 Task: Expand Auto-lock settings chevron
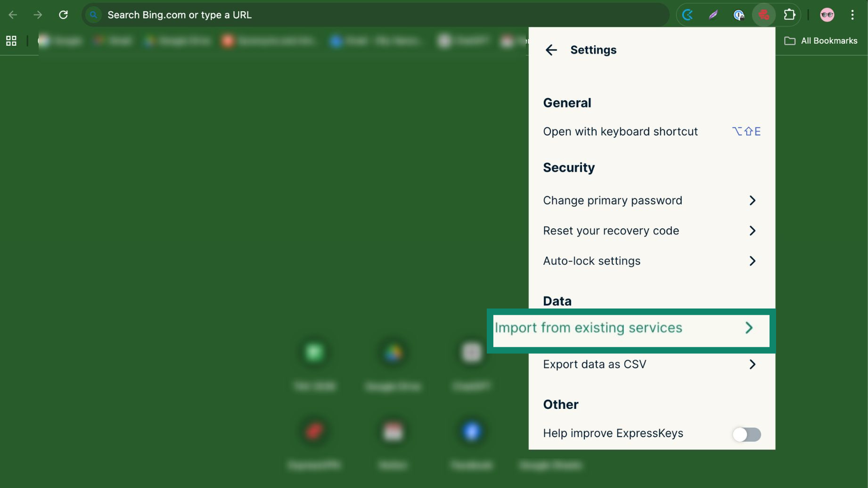tap(752, 261)
